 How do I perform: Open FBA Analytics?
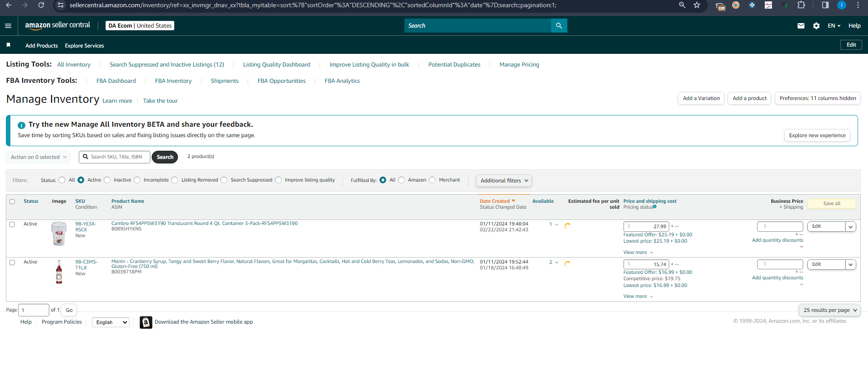(342, 81)
